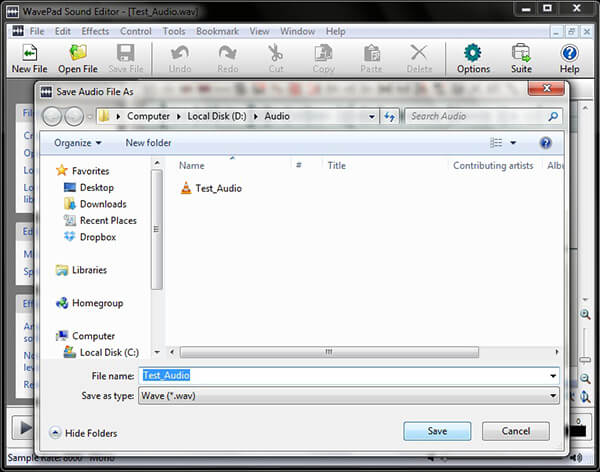Click the Save button
Image resolution: width=600 pixels, height=472 pixels.
[437, 431]
